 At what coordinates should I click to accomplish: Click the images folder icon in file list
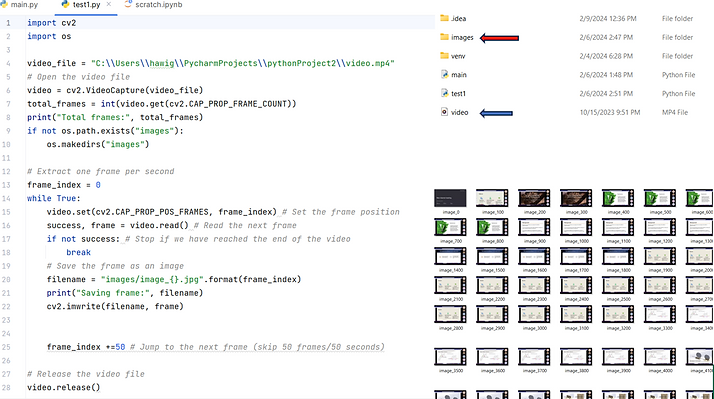444,37
